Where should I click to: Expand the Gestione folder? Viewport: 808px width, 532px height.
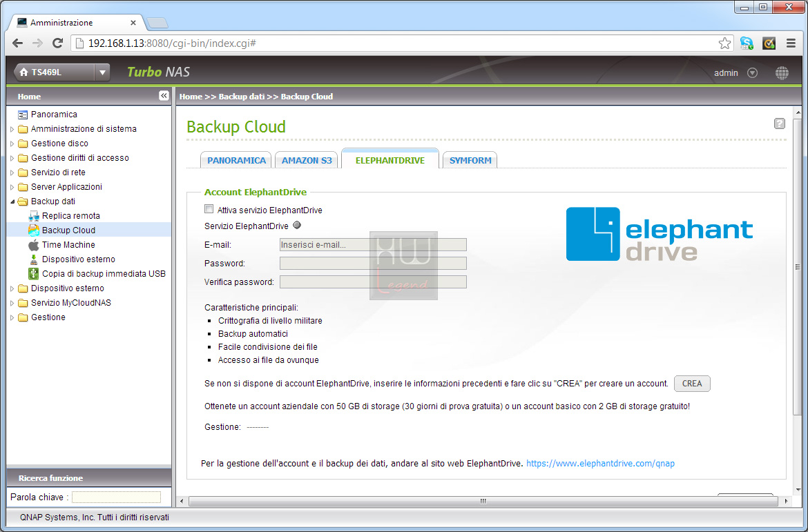(12, 317)
